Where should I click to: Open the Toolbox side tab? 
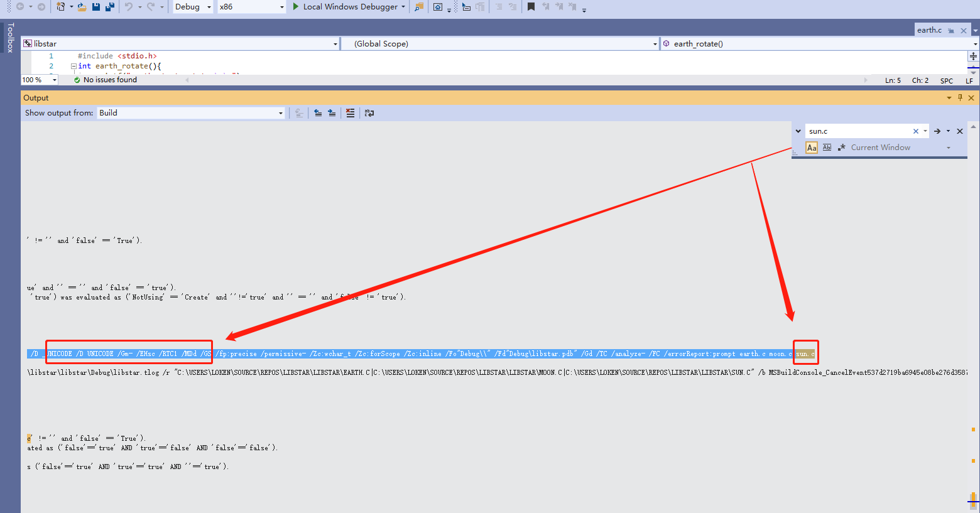pyautogui.click(x=10, y=38)
